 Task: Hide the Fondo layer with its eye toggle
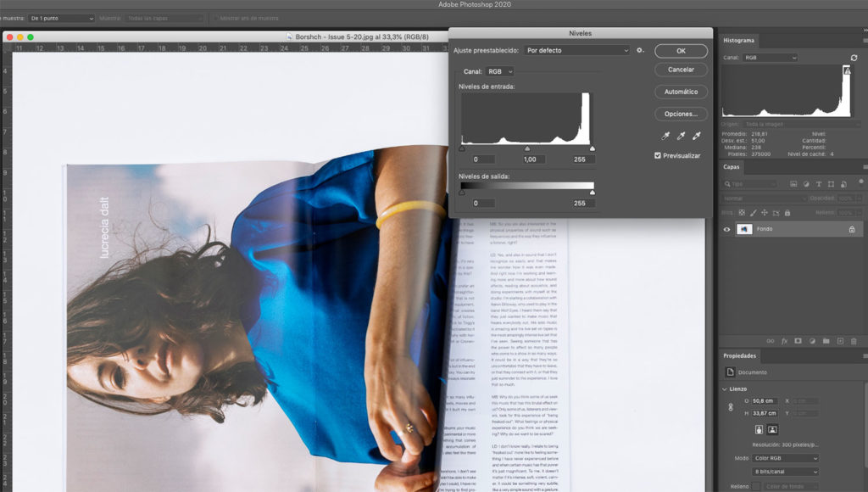click(x=726, y=229)
